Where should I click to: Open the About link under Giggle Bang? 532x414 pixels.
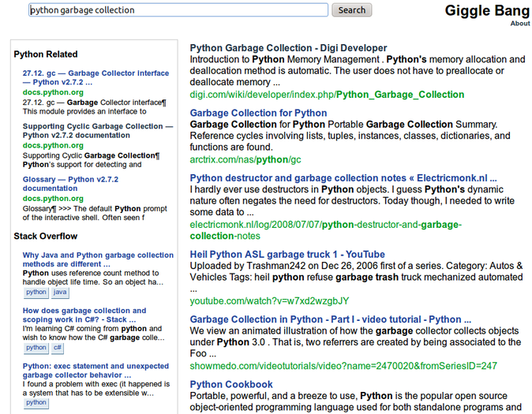pos(520,24)
